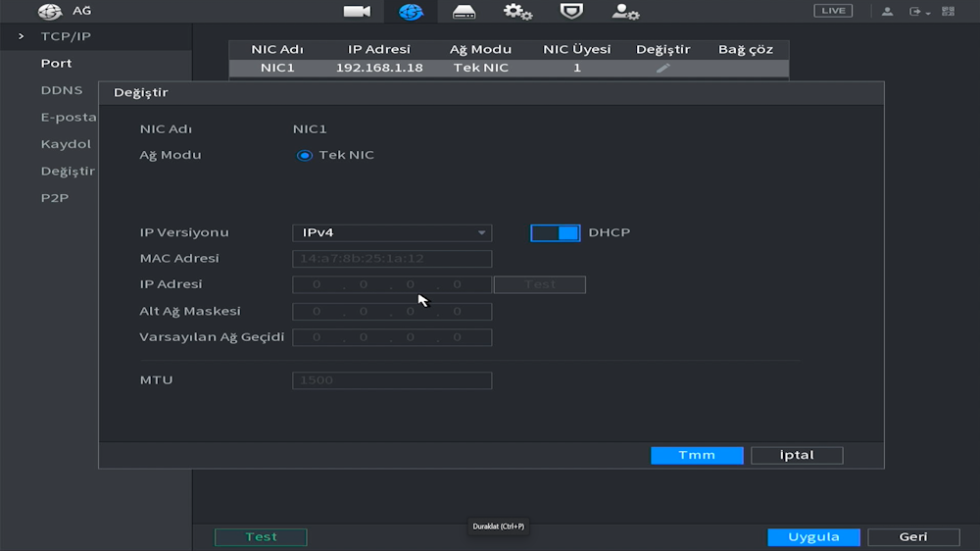Open the Camera settings icon in top bar
Viewport: 980px width, 551px height.
[x=357, y=12]
